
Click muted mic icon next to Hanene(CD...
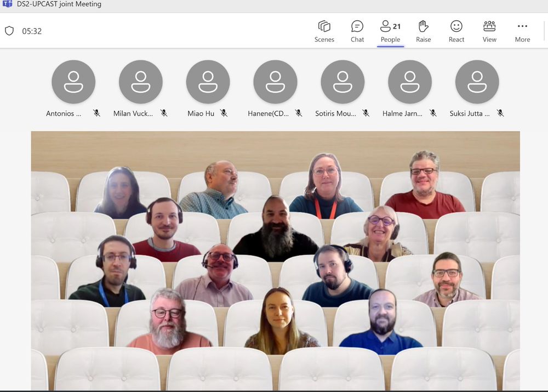pyautogui.click(x=299, y=113)
